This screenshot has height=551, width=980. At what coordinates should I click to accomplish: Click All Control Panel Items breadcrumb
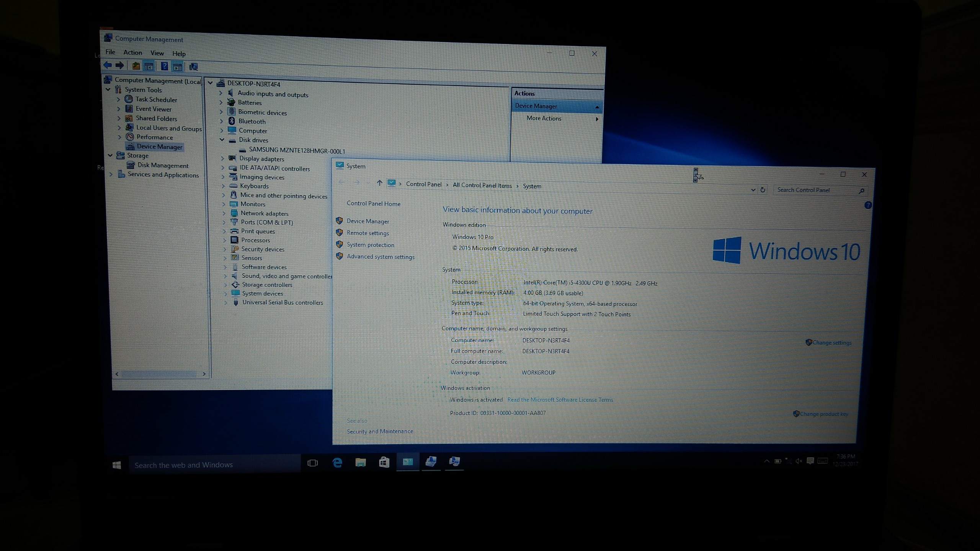point(482,185)
